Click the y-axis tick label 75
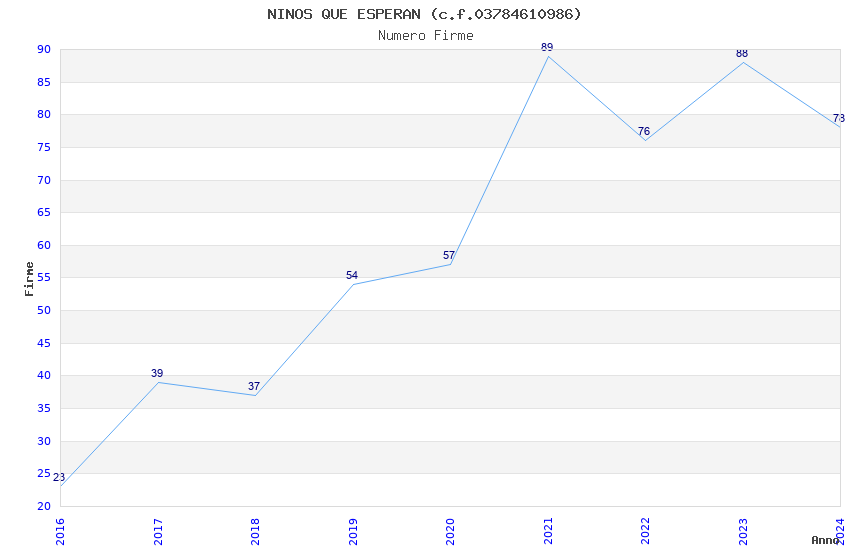 pyautogui.click(x=44, y=147)
